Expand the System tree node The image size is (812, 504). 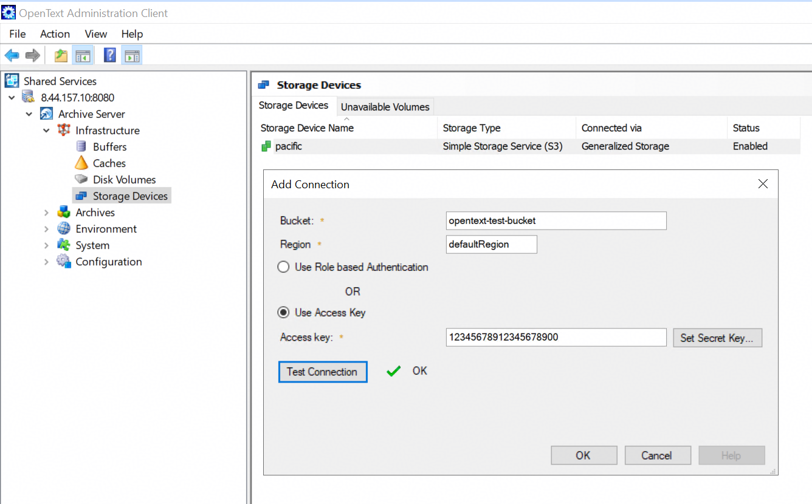(46, 245)
